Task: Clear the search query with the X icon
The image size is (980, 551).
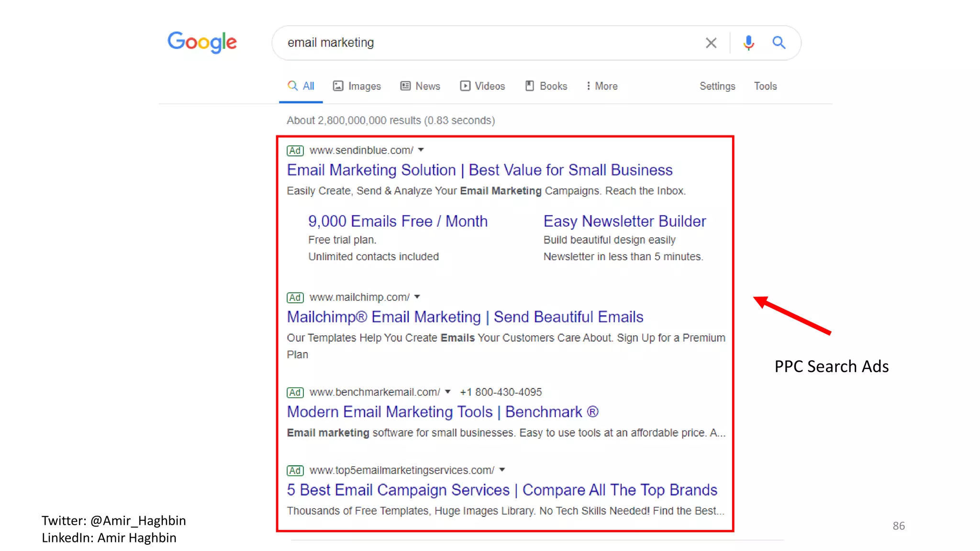Action: [711, 43]
